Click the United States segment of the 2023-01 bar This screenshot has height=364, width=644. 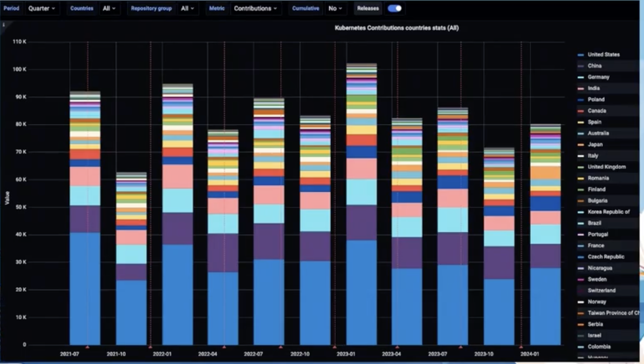coord(362,293)
